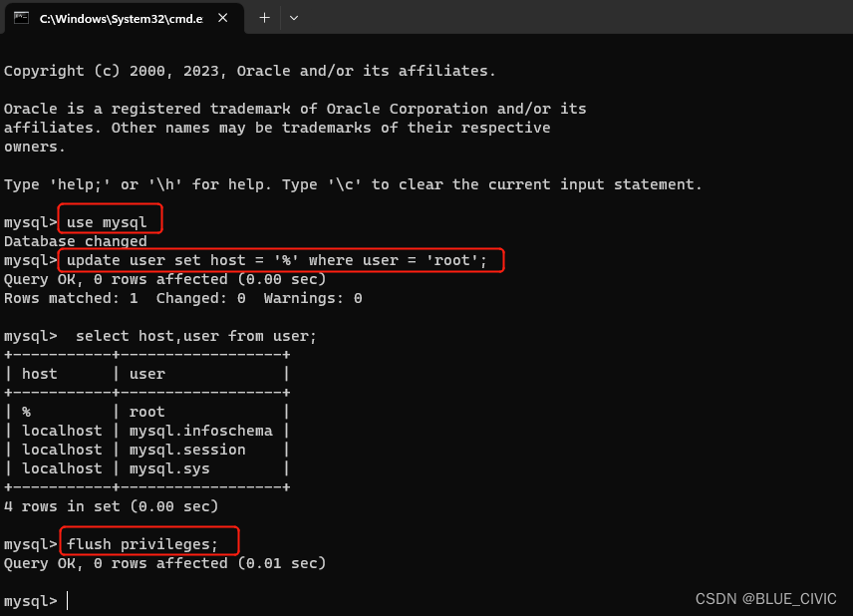The width and height of the screenshot is (853, 616).
Task: Click the 'mysql.session' table entry
Action: [x=187, y=450]
